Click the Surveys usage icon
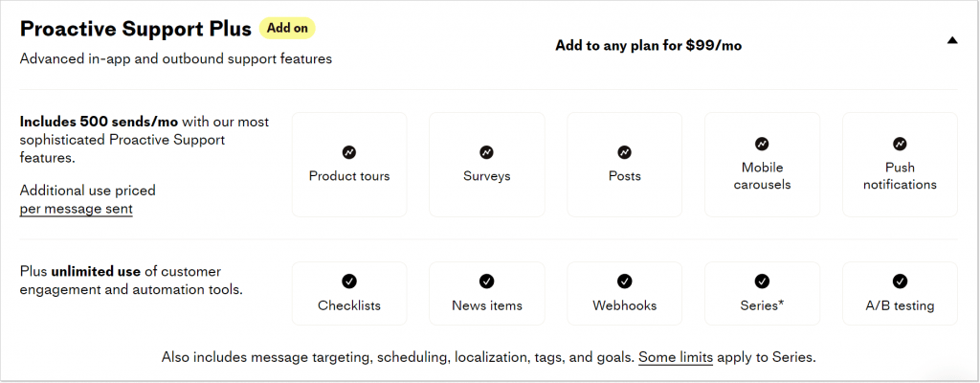Image resolution: width=980 pixels, height=383 pixels. 486,152
